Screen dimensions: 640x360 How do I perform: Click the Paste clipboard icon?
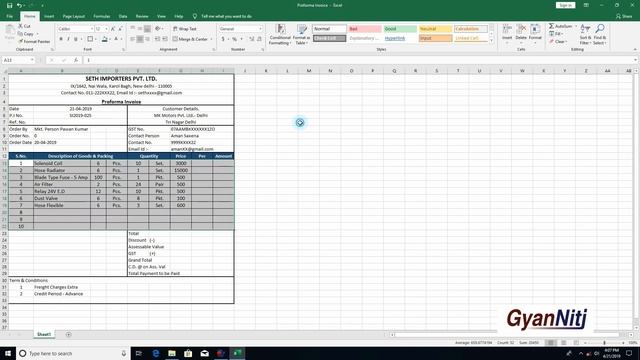[10, 29]
